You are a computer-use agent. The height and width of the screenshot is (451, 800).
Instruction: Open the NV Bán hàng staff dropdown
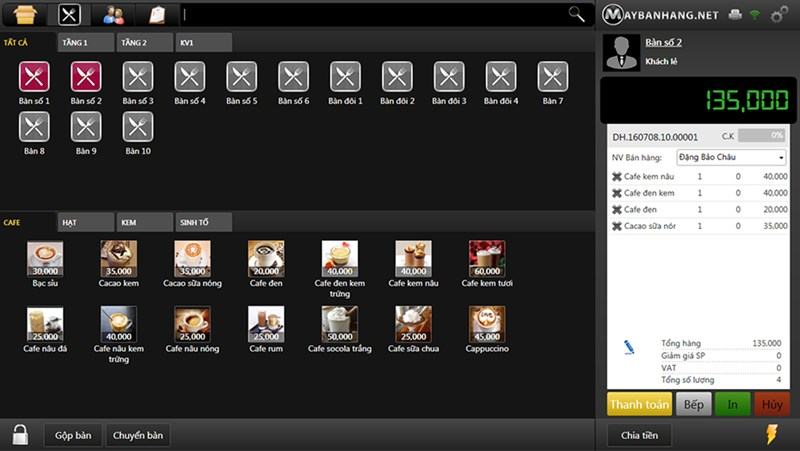pos(730,157)
